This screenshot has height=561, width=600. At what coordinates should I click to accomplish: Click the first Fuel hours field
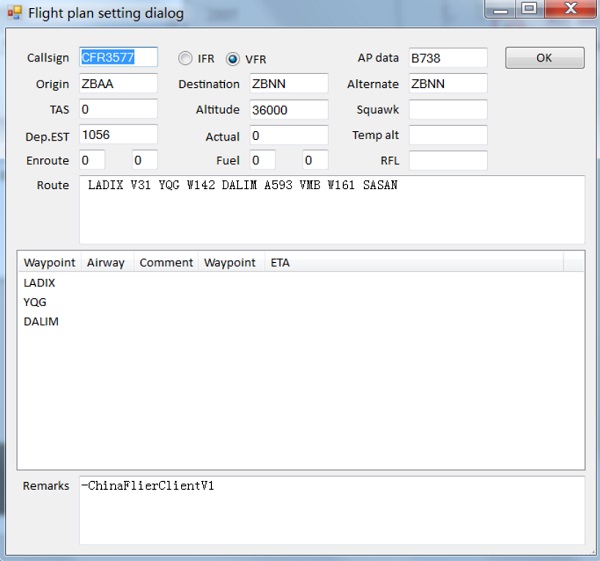[x=262, y=160]
